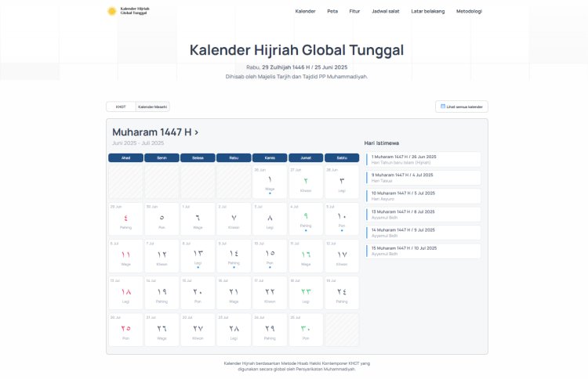This screenshot has width=588, height=379.
Task: Click the Hari Istimewa heading
Action: click(x=381, y=143)
